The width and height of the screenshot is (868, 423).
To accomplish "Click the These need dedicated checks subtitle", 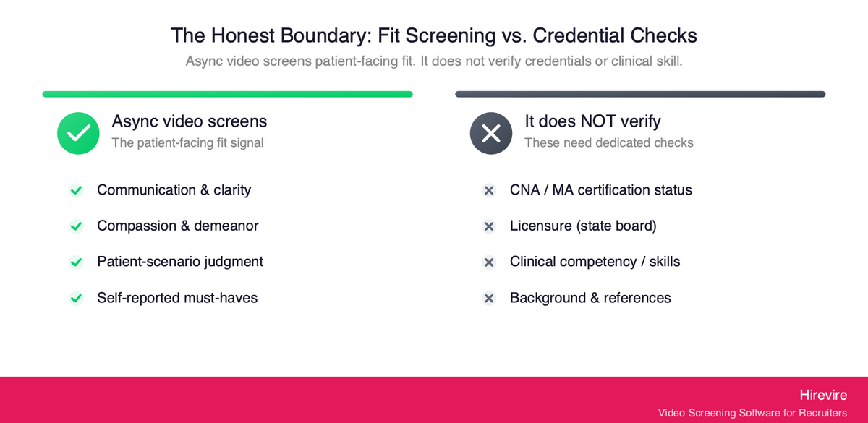I will (609, 142).
